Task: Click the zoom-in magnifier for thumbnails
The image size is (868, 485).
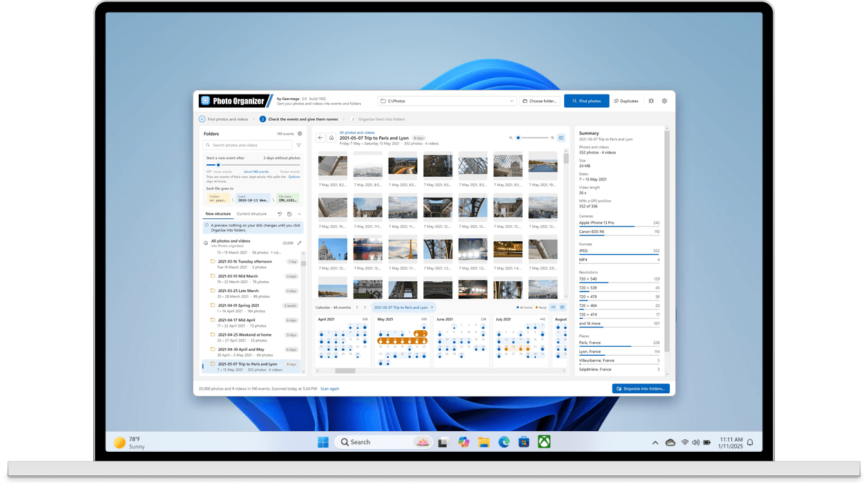Action: 552,137
